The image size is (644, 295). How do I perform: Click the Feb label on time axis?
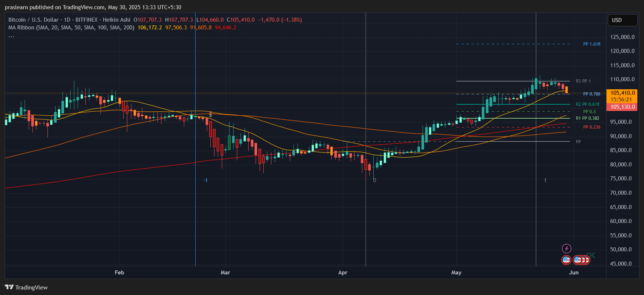119,273
